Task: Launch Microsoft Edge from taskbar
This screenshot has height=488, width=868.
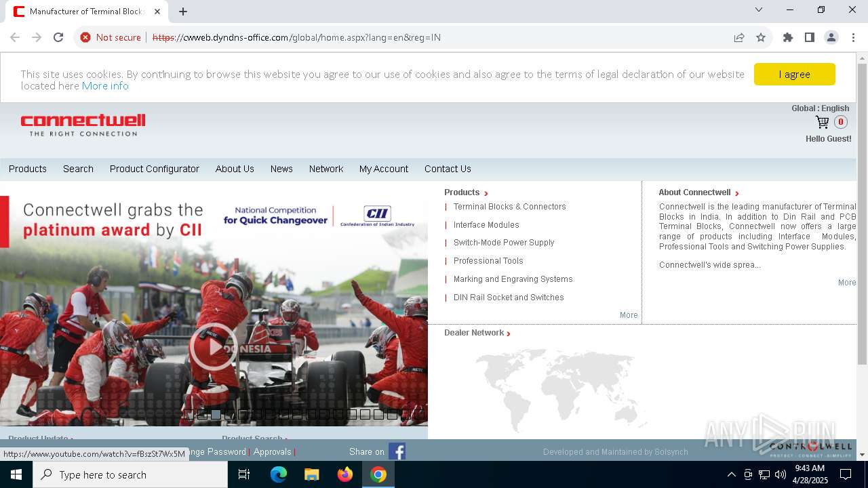Action: [279, 474]
